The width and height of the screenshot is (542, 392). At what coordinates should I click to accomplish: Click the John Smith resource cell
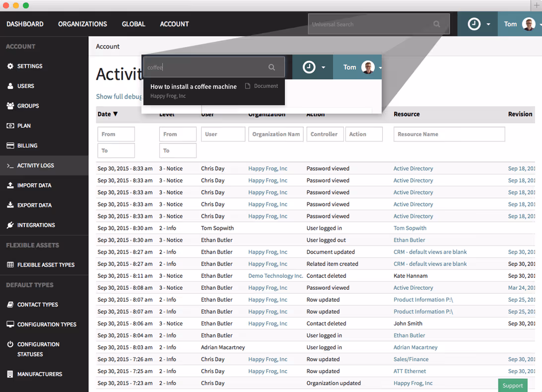pyautogui.click(x=408, y=324)
